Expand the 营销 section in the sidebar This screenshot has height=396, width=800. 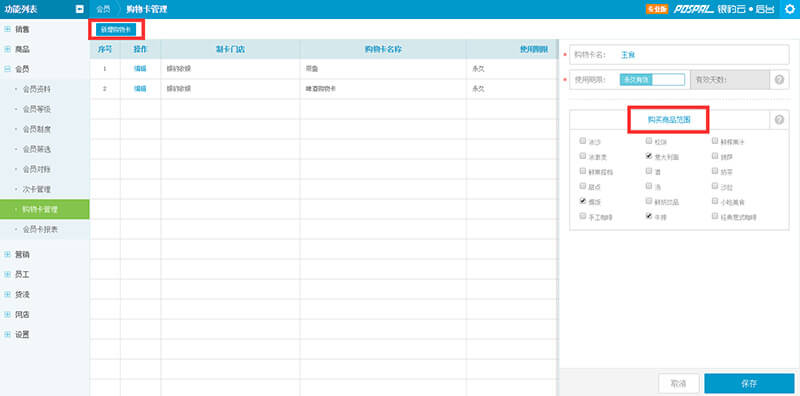click(7, 254)
